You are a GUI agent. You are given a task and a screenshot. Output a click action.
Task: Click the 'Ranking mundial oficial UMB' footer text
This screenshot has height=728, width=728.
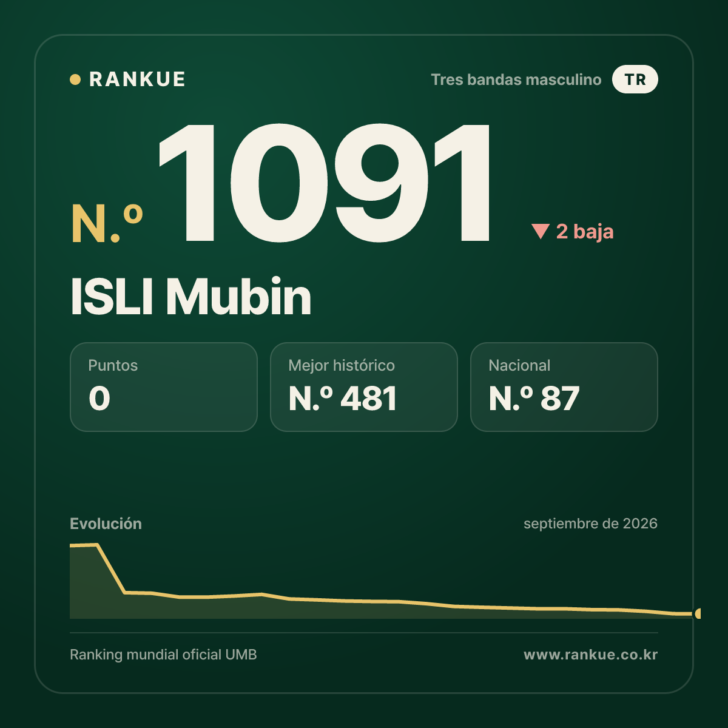pyautogui.click(x=163, y=655)
